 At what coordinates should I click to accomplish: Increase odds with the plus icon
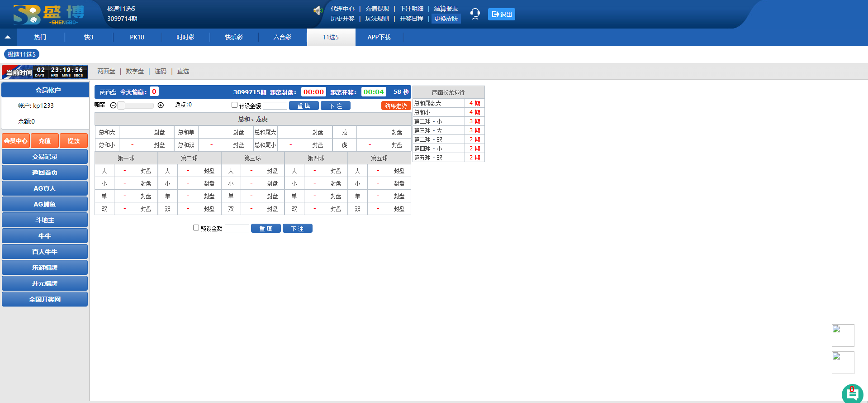pyautogui.click(x=161, y=106)
